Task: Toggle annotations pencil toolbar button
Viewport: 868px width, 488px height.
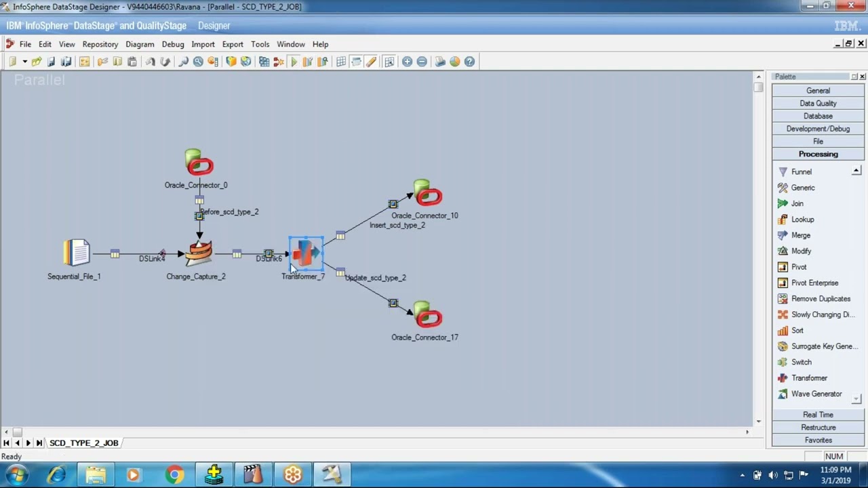Action: [x=371, y=62]
